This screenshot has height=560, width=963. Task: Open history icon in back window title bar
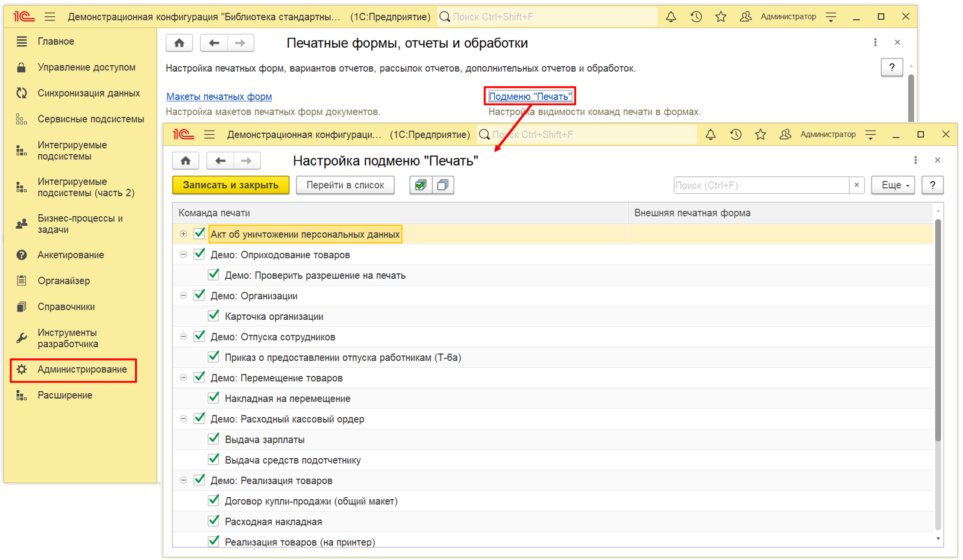pos(696,17)
